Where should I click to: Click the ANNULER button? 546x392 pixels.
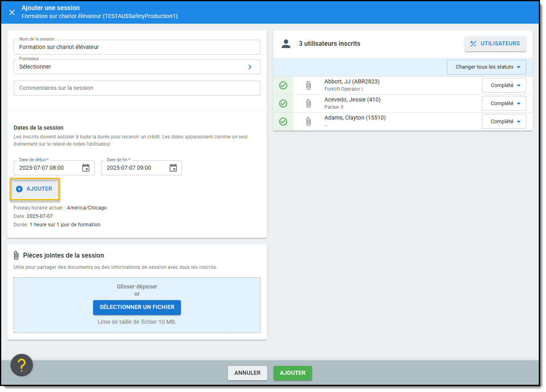(x=248, y=373)
